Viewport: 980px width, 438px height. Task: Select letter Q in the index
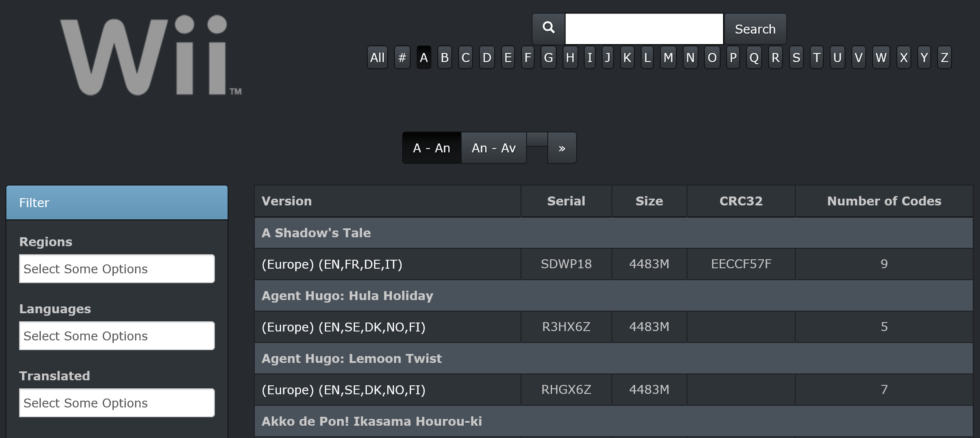tap(754, 57)
